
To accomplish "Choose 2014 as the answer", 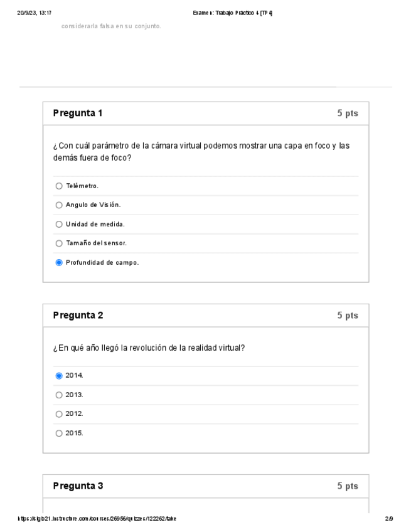I will coord(59,376).
